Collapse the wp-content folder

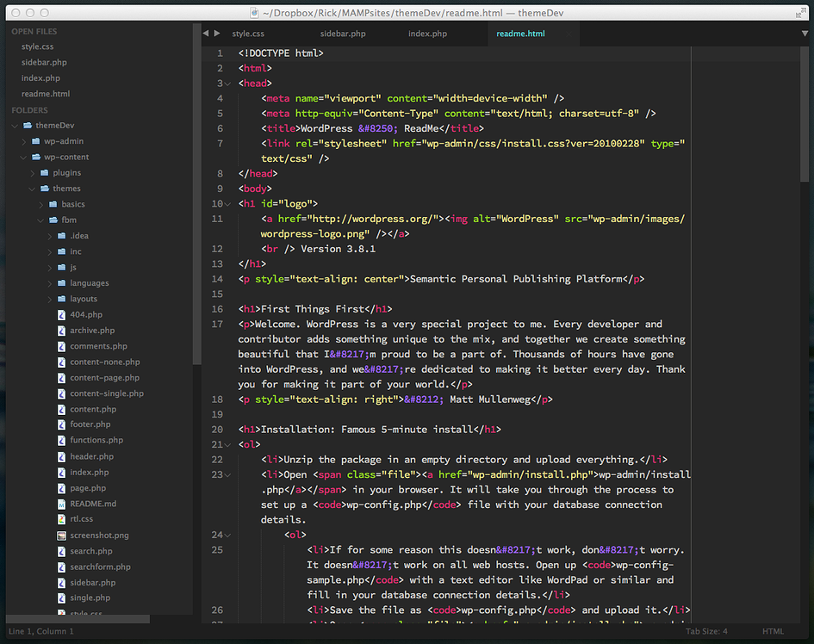[23, 158]
